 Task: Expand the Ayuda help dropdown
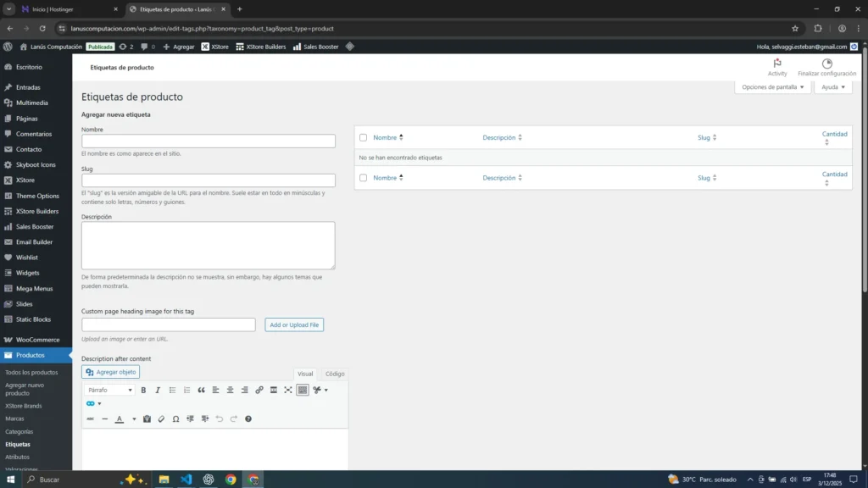(833, 86)
